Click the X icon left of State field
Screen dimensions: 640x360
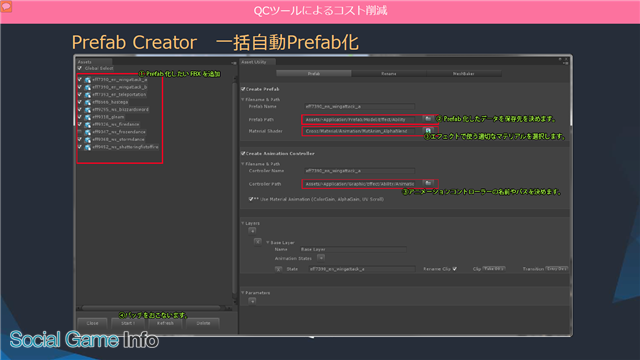[x=278, y=269]
